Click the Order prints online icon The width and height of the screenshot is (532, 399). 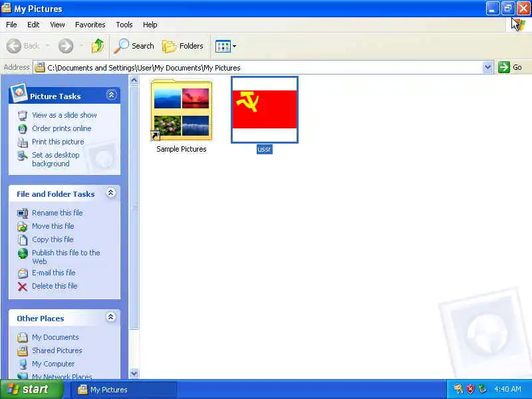tap(23, 128)
